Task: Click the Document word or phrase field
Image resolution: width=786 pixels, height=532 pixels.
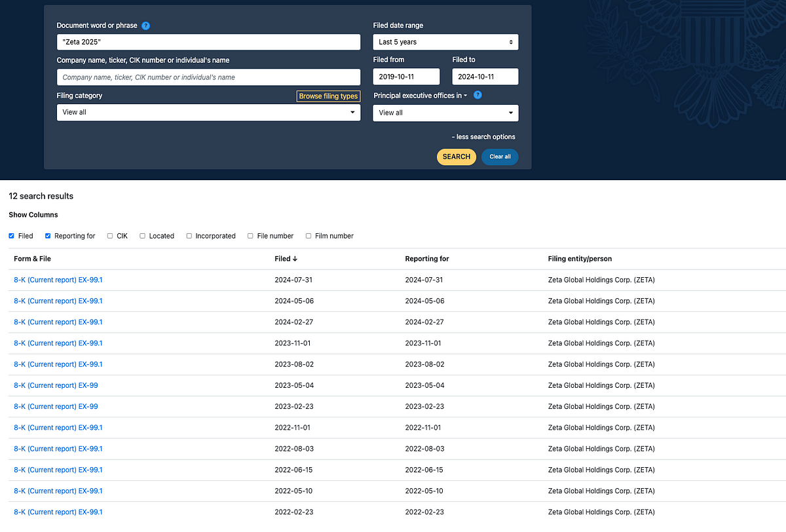Action: 208,42
